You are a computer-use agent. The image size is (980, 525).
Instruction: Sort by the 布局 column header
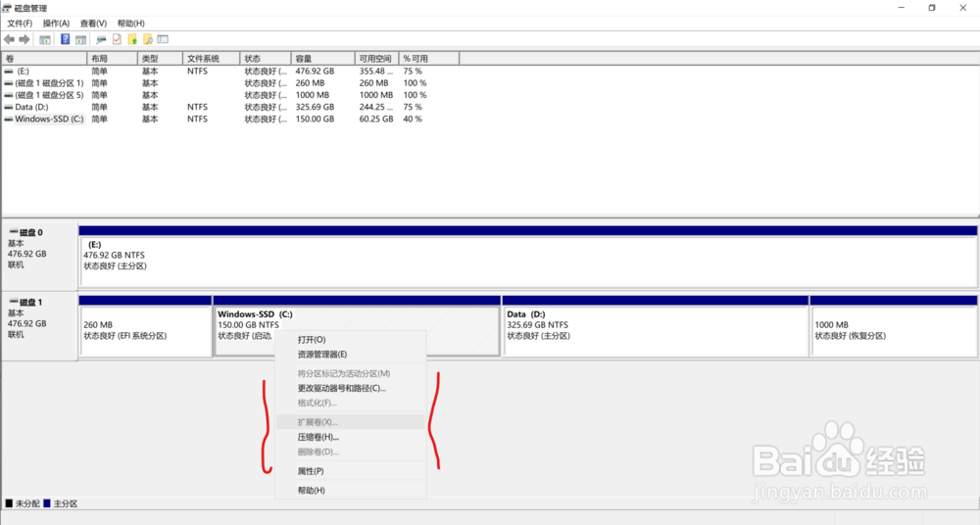[x=113, y=58]
